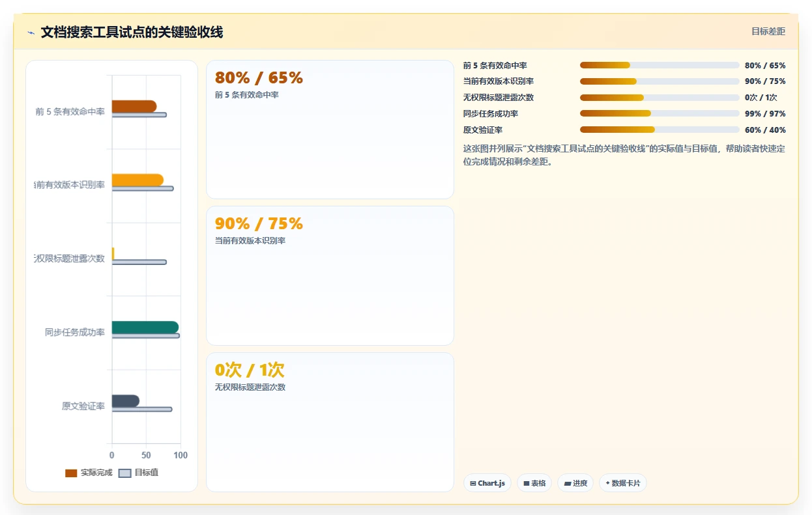This screenshot has width=812, height=515.
Task: Click the 前 5 条有效命中率 caption in the first card
Action: pos(246,95)
